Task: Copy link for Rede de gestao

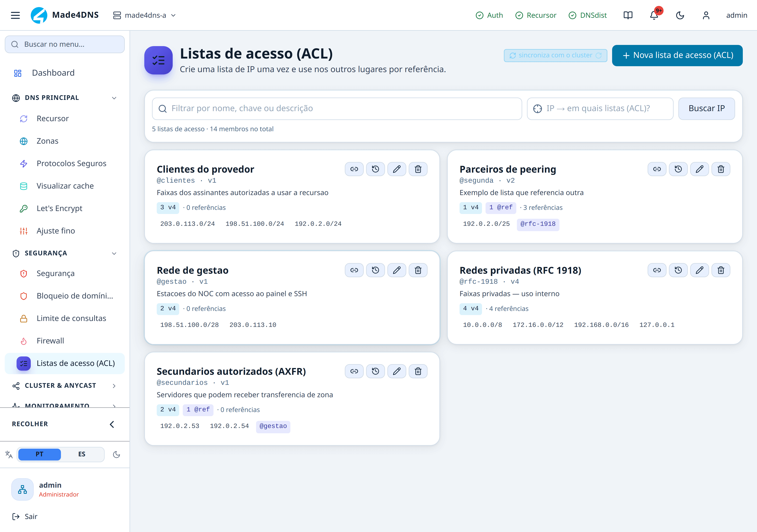Action: coord(354,270)
